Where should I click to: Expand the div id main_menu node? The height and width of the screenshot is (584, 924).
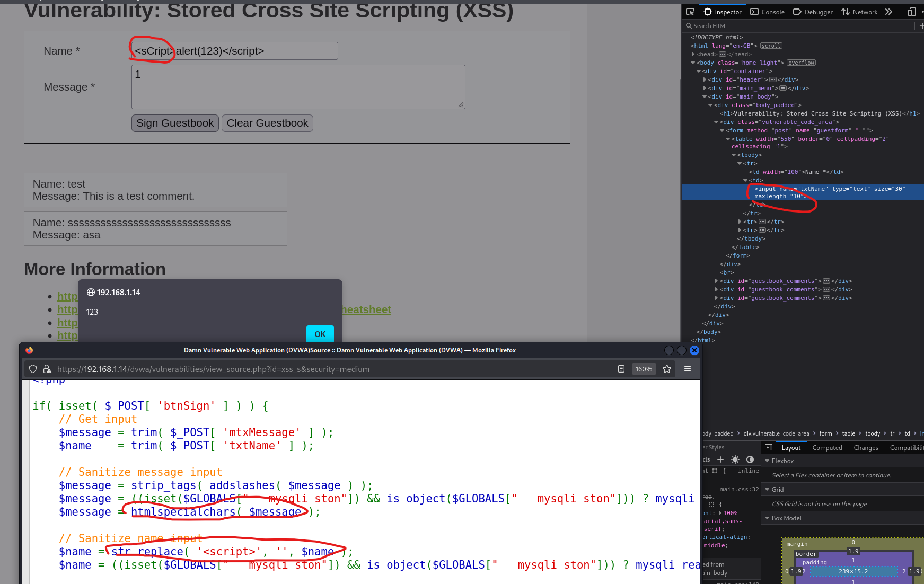(x=705, y=88)
